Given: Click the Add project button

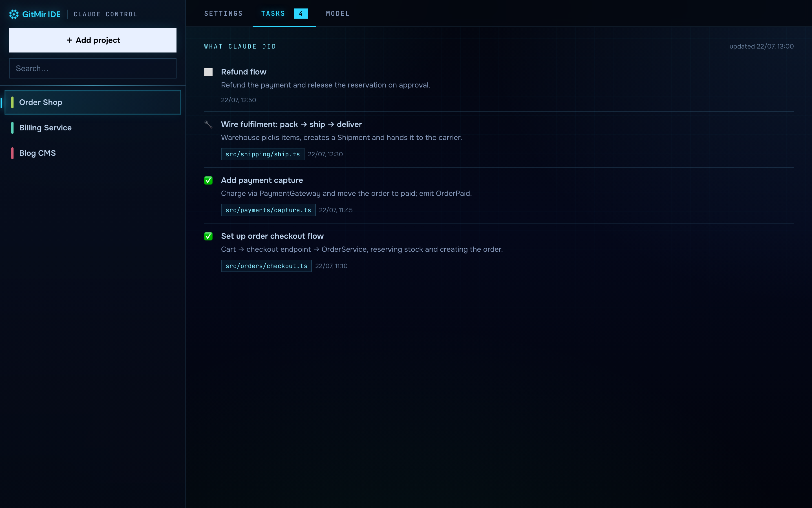Looking at the screenshot, I should coord(92,40).
